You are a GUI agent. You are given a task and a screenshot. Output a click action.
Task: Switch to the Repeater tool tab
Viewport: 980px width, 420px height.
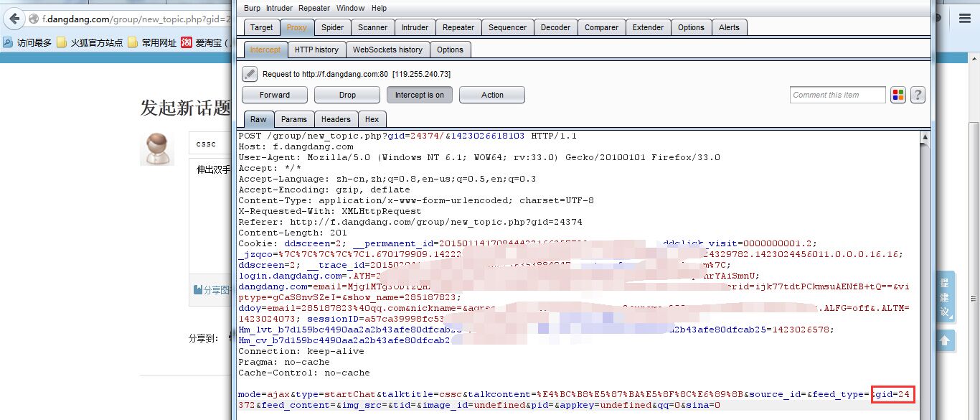(458, 27)
